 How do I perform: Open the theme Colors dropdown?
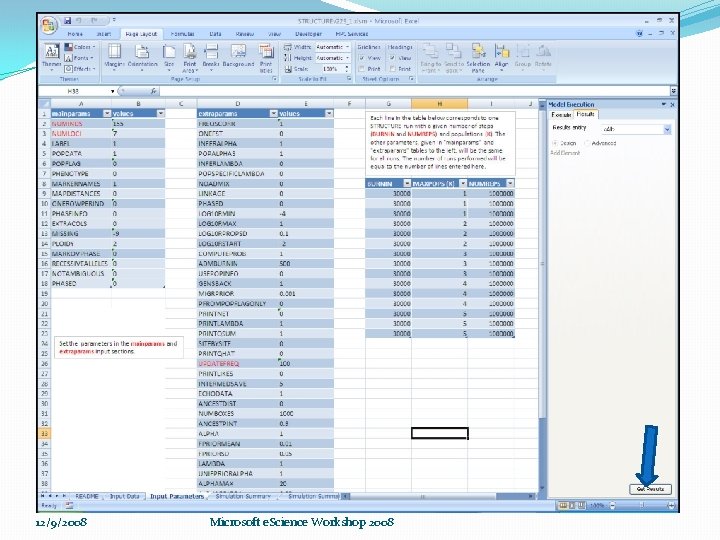(80, 47)
